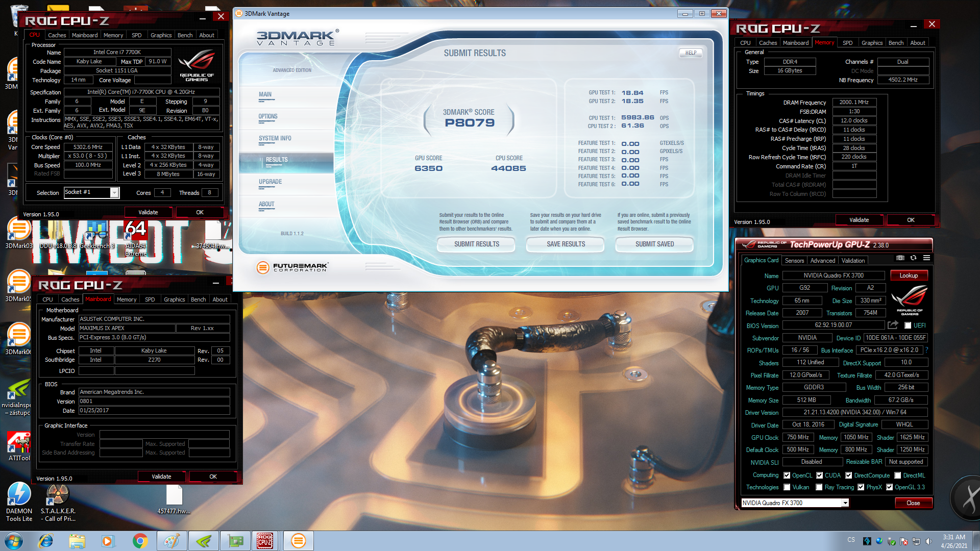Screen dimensions: 980x551
Task: Open the ATITool desktop shortcut
Action: point(19,446)
